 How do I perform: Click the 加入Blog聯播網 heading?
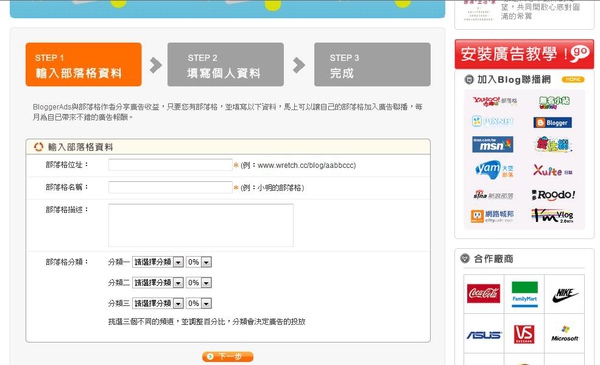514,80
